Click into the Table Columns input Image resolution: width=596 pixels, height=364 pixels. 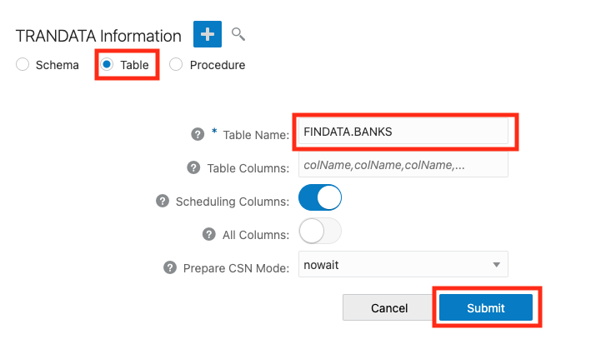tap(403, 165)
